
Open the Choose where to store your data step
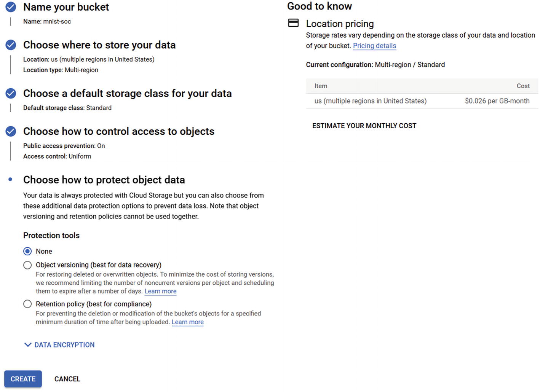[99, 45]
